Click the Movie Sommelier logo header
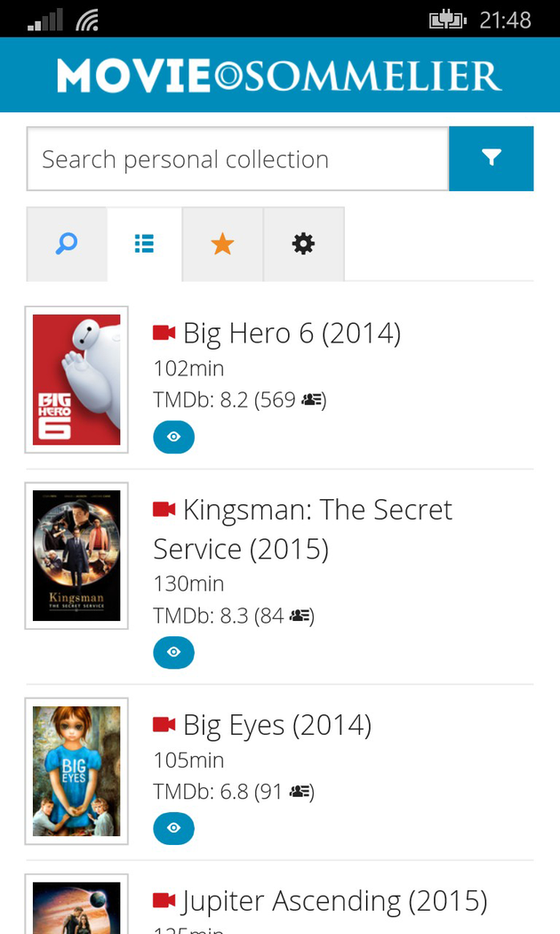Screen dimensions: 560x934 click(x=280, y=76)
